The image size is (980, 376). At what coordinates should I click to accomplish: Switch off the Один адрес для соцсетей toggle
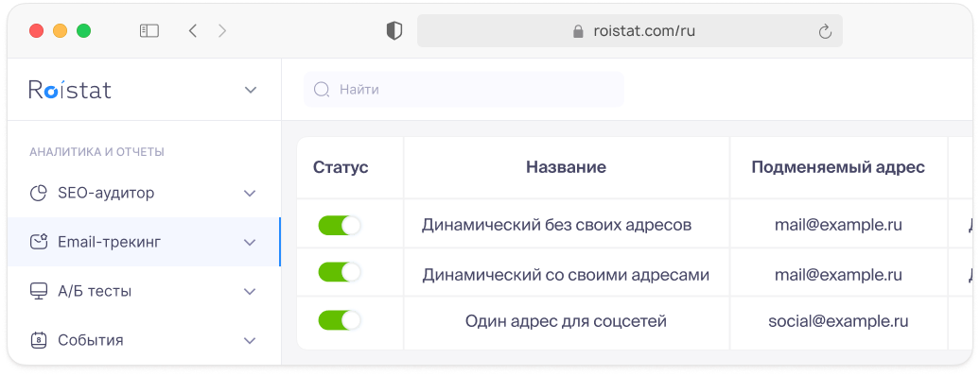[340, 320]
